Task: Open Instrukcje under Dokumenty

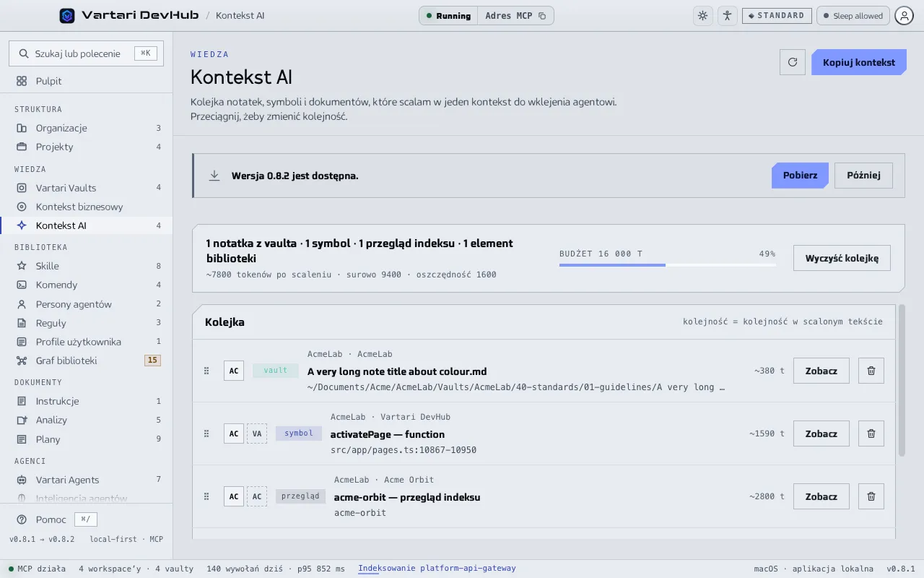Action: tap(87, 401)
